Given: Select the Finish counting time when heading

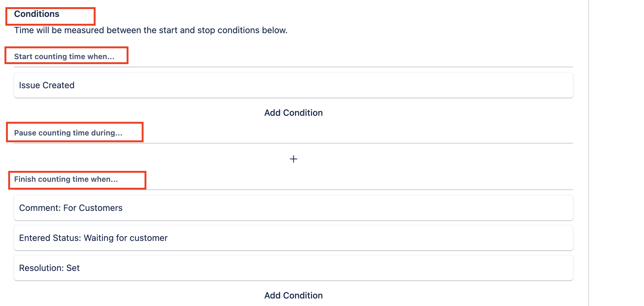Looking at the screenshot, I should pos(66,179).
